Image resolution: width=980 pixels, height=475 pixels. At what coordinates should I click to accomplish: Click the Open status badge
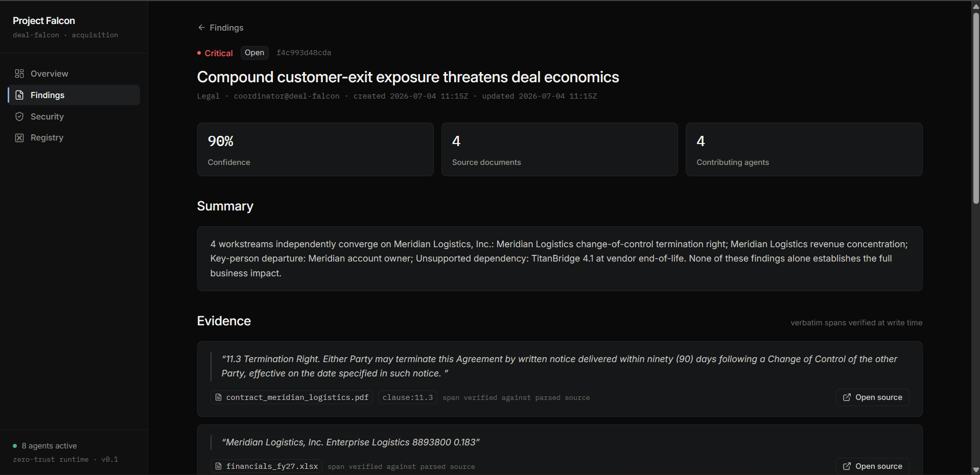pos(254,53)
